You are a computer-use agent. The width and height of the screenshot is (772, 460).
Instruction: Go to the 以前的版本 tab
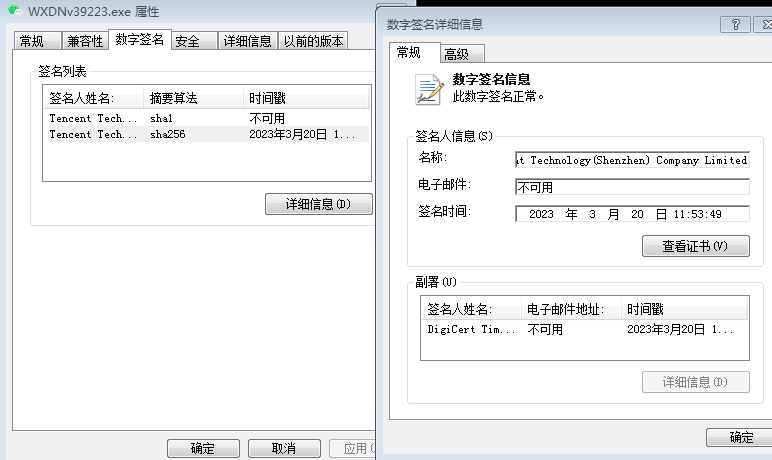314,41
